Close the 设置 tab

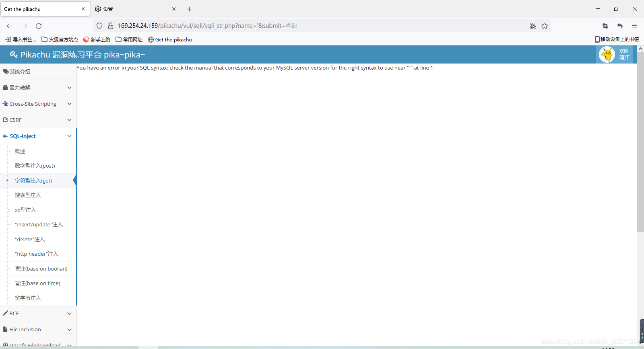[x=174, y=9]
